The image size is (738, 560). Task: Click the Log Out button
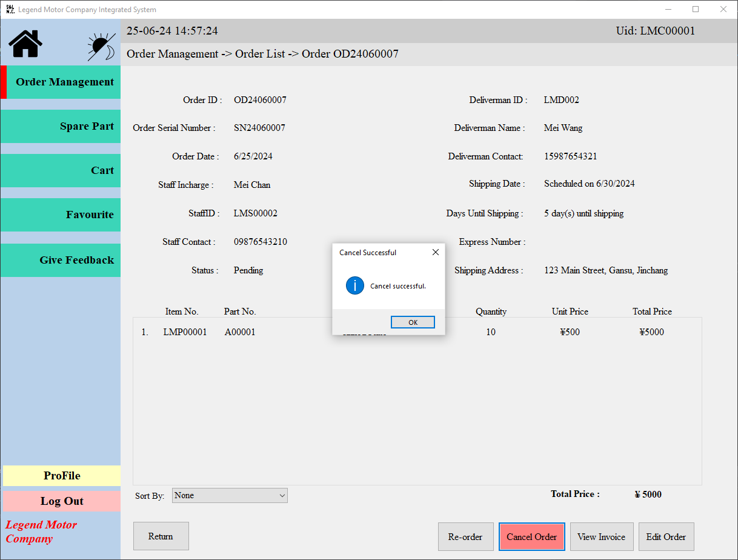coord(62,501)
